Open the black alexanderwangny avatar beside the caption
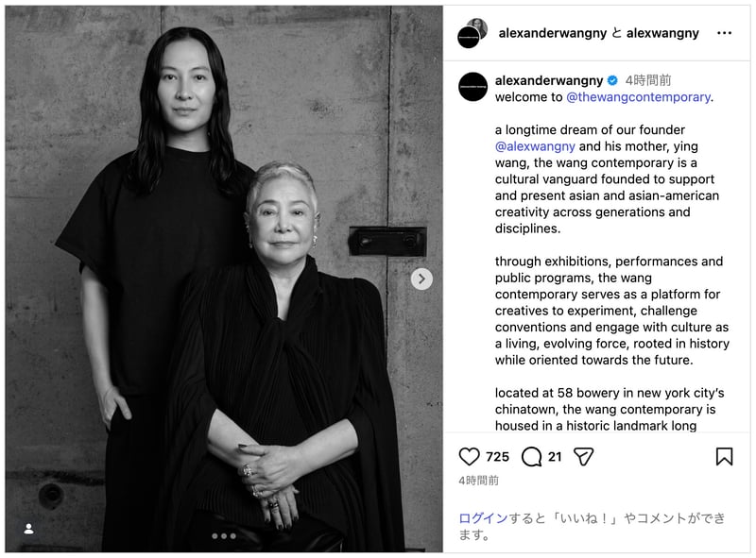This screenshot has width=756, height=558. pyautogui.click(x=472, y=86)
